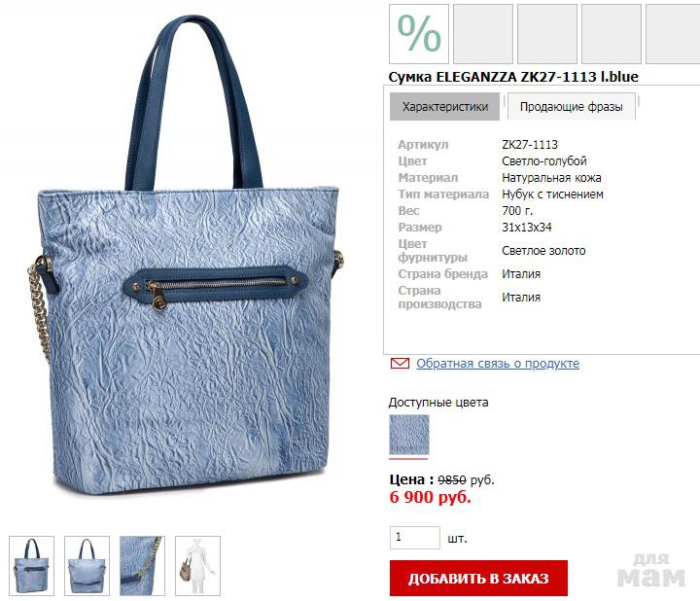
Task: Switch to the Характеристики tab
Action: tap(444, 107)
